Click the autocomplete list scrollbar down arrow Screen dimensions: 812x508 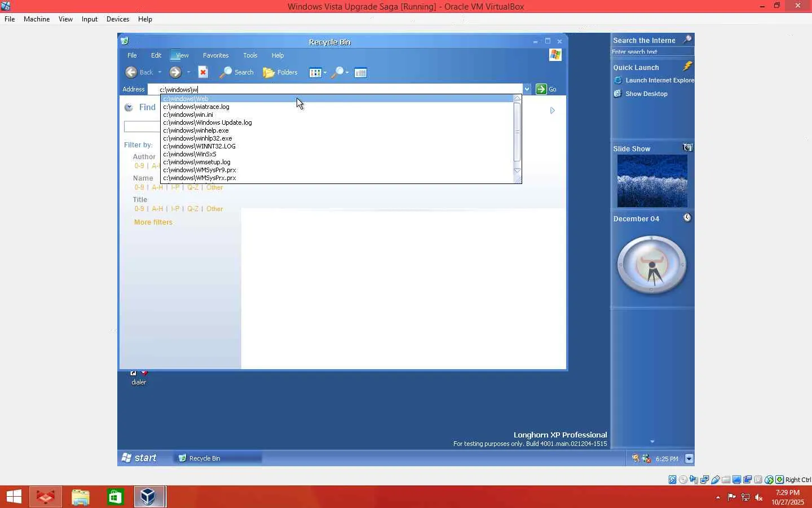coord(517,170)
